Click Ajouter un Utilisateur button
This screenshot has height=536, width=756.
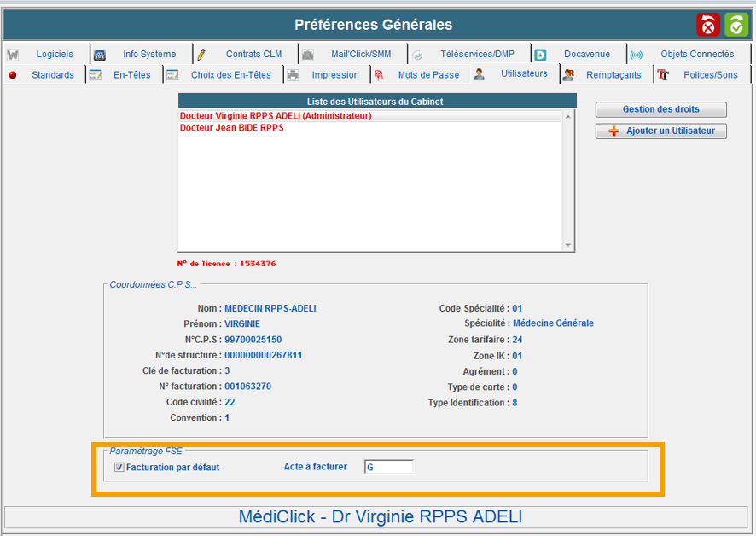pyautogui.click(x=661, y=131)
